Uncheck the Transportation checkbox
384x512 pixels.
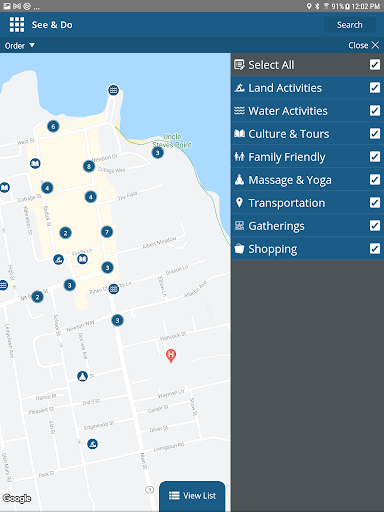(x=375, y=203)
